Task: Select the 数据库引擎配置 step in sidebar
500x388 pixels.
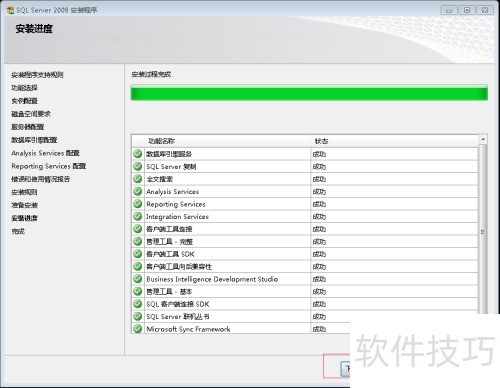Action: tap(34, 140)
